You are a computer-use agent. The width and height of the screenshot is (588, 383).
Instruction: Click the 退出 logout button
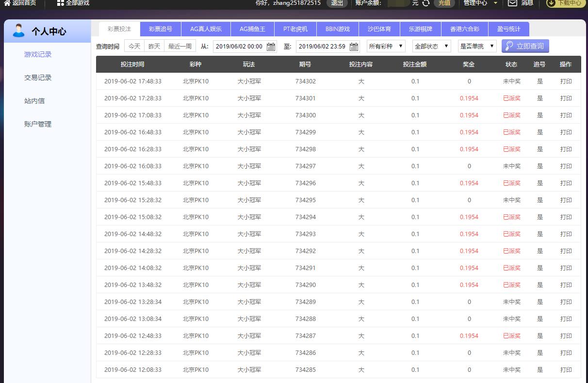(337, 3)
